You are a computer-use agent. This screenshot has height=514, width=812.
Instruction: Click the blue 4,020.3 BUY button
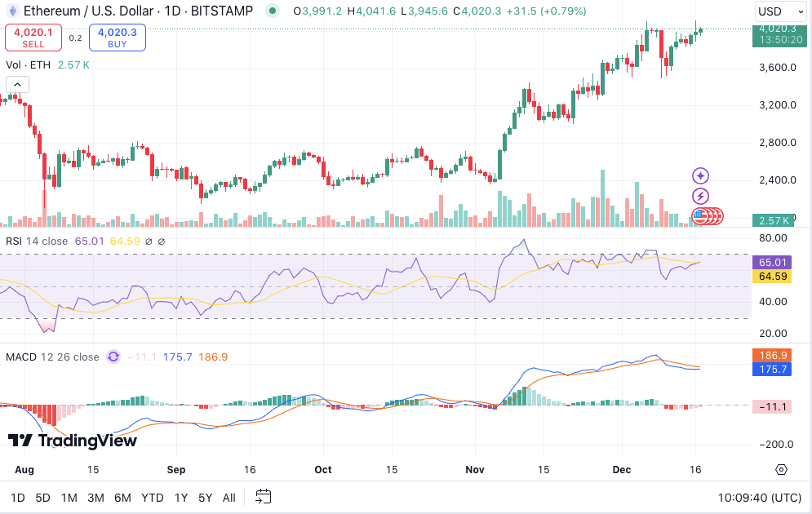[x=117, y=37]
